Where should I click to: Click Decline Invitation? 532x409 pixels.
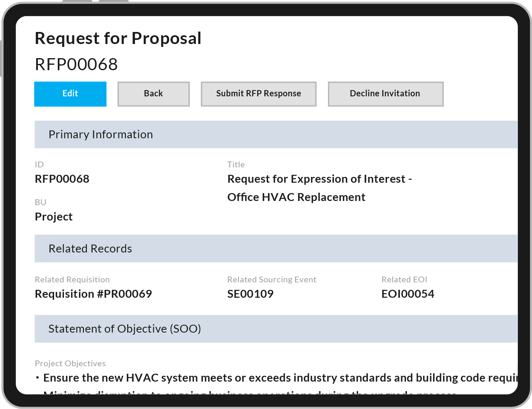point(385,94)
